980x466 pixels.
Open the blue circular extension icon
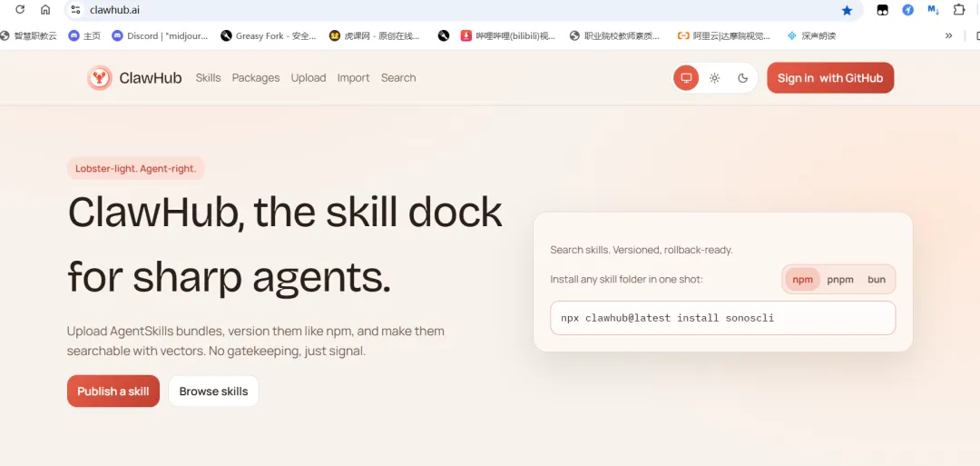(x=907, y=10)
